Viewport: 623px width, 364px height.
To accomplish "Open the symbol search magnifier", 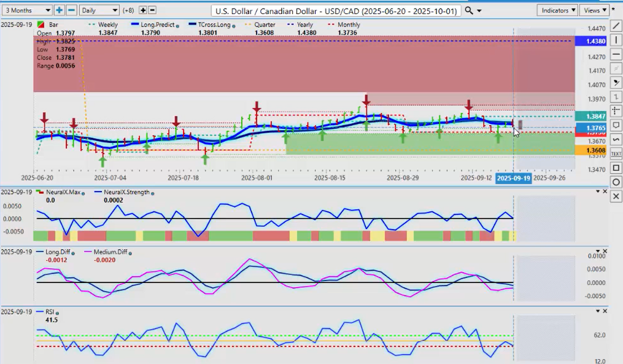I will click(469, 10).
